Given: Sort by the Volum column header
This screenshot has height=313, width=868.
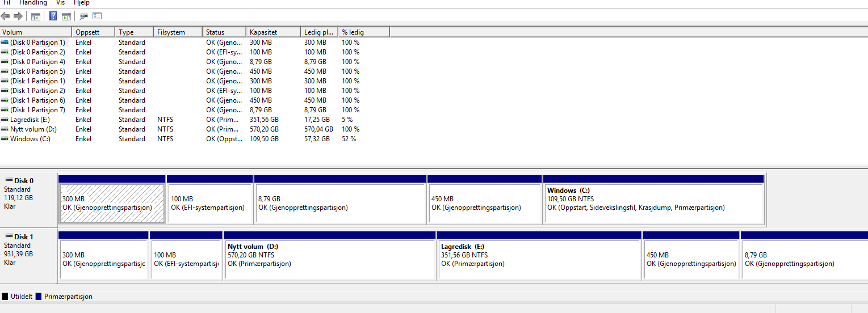Looking at the screenshot, I should coord(36,32).
